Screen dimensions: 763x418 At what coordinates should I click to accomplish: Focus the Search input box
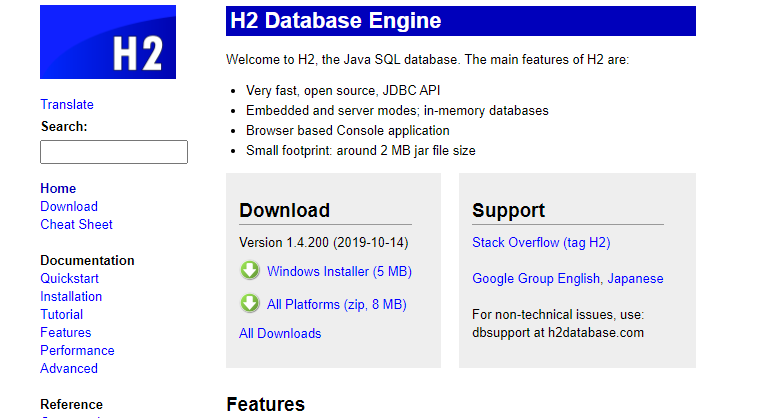tap(114, 152)
